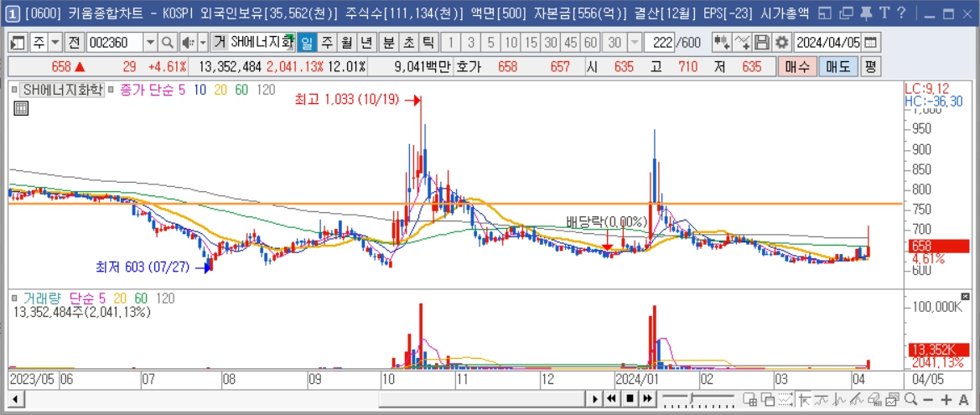
Task: Click the diagonal trend line draw icon
Action: (857, 399)
